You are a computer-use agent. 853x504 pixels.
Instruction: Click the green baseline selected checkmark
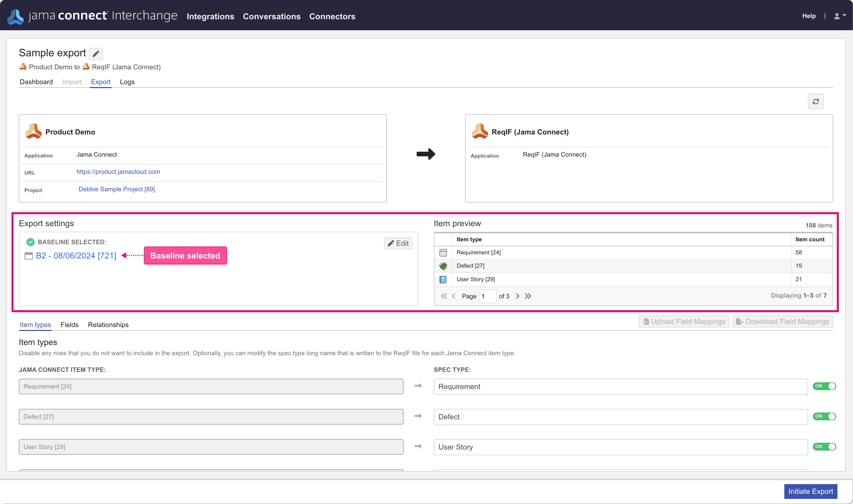(x=30, y=242)
